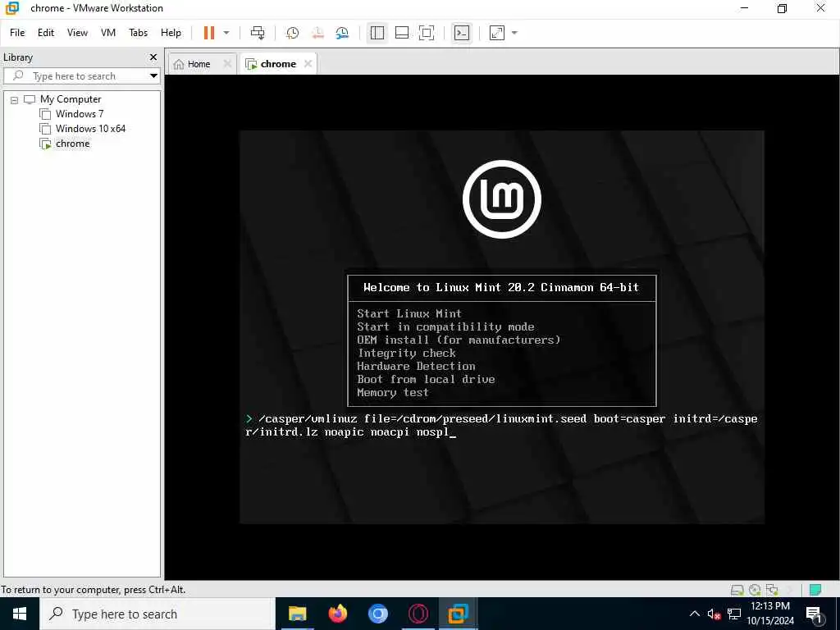840x630 pixels.
Task: Click the orange Suspend (pause) VM button
Action: pos(209,33)
